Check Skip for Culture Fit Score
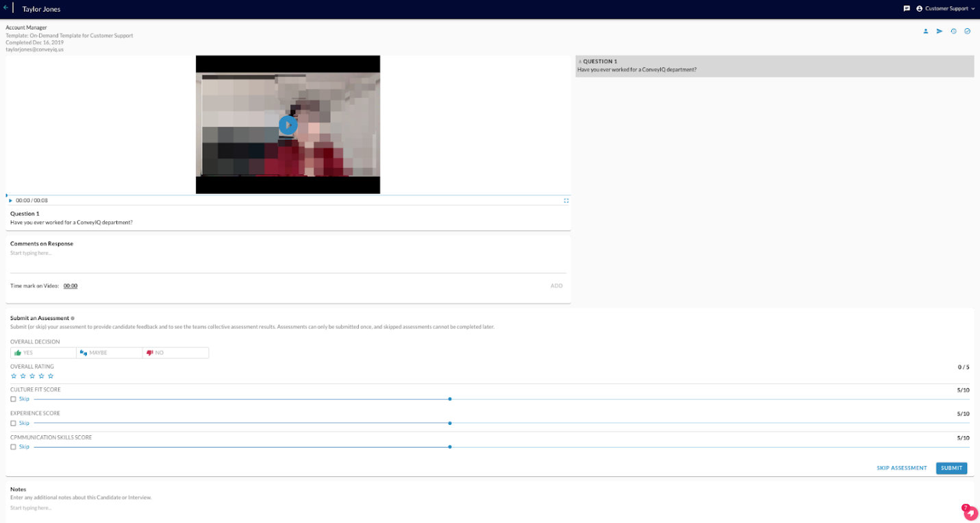 click(13, 399)
